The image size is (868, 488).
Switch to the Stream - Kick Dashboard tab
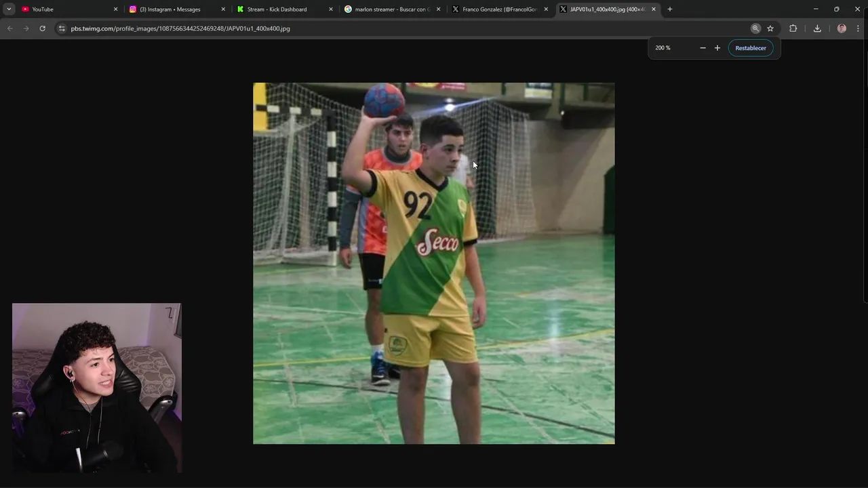pos(284,9)
